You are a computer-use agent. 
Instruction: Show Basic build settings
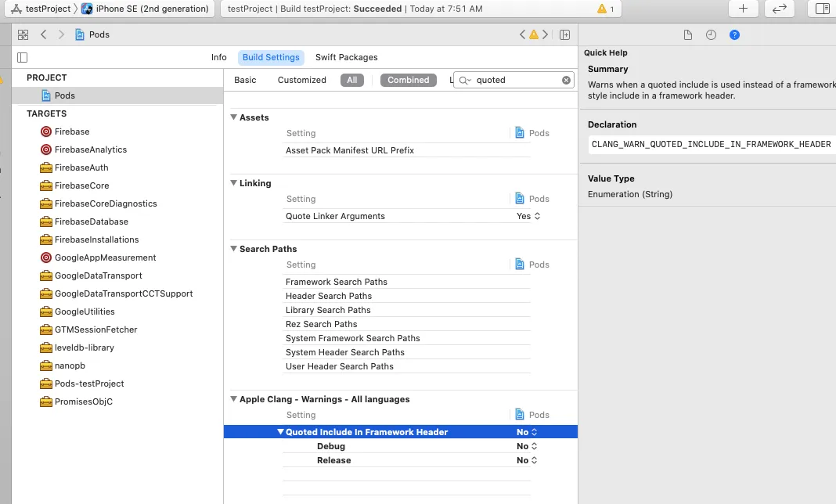click(x=245, y=80)
